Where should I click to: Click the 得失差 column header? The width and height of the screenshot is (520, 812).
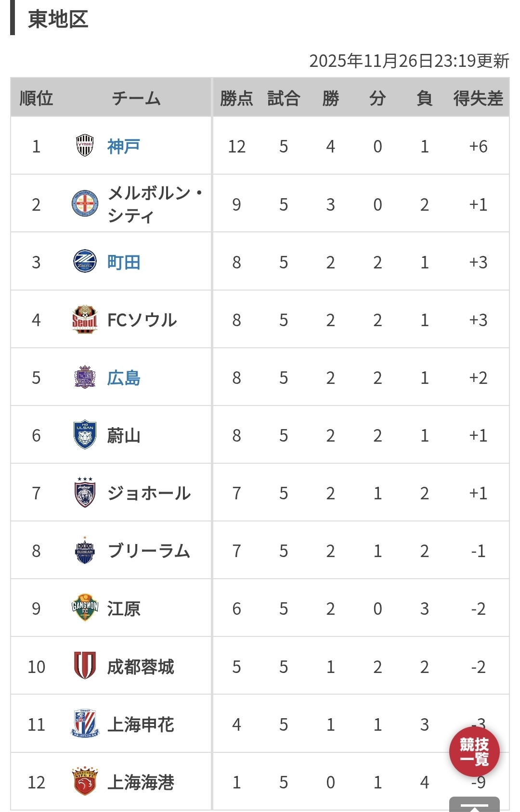[478, 98]
